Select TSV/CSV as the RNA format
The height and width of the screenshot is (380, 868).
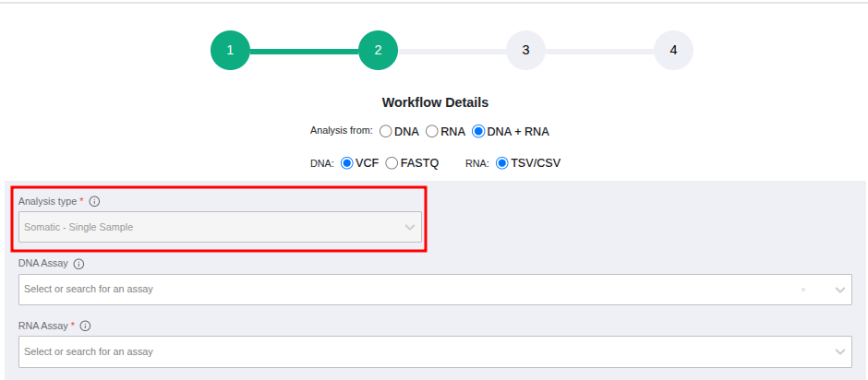pos(502,163)
